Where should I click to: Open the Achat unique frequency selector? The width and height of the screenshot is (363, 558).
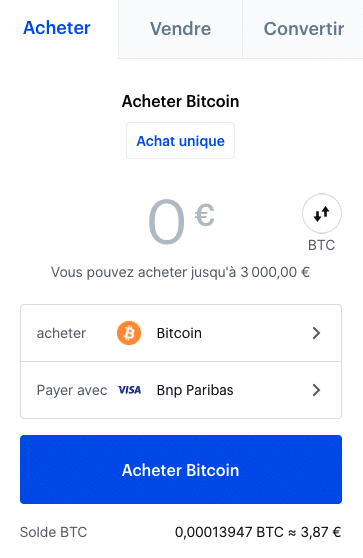pos(180,141)
